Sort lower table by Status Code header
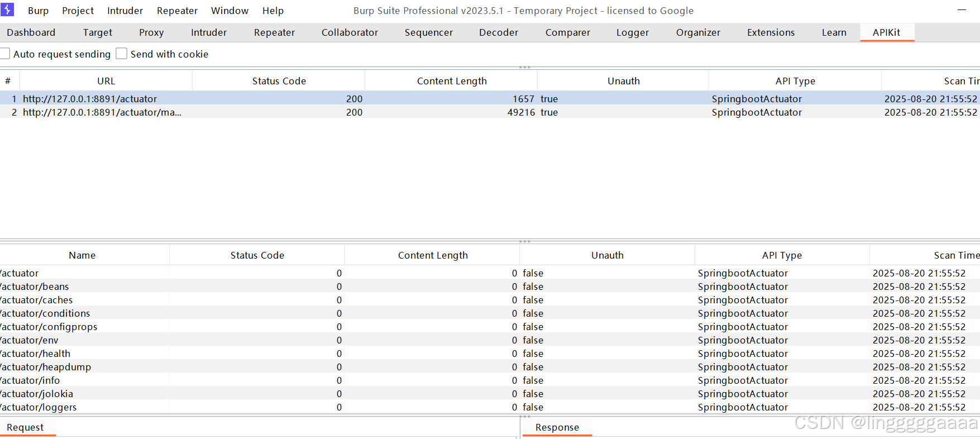Image resolution: width=980 pixels, height=439 pixels. coord(257,255)
